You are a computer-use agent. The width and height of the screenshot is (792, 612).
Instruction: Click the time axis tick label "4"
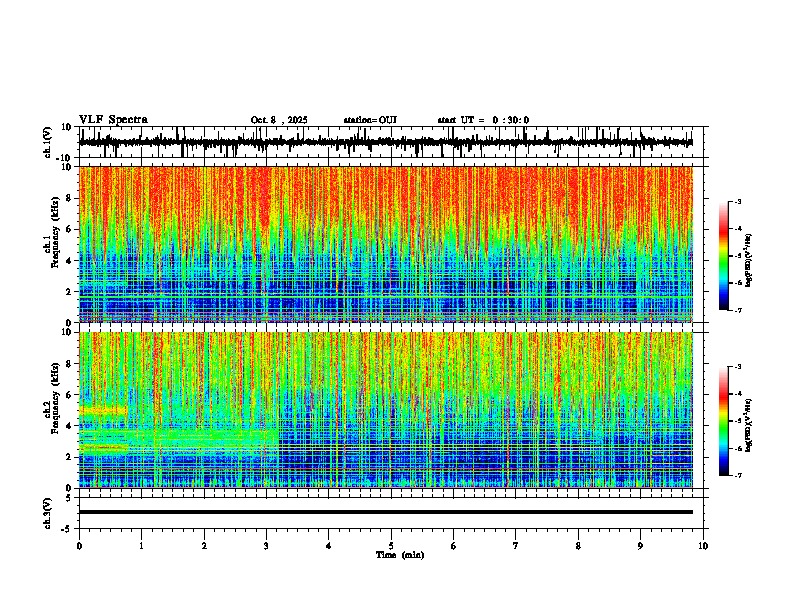329,546
